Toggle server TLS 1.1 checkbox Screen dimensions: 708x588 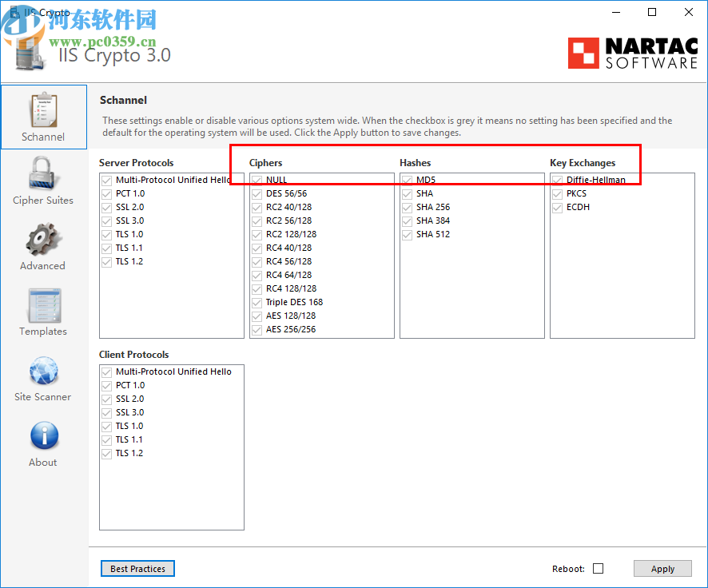pyautogui.click(x=106, y=248)
